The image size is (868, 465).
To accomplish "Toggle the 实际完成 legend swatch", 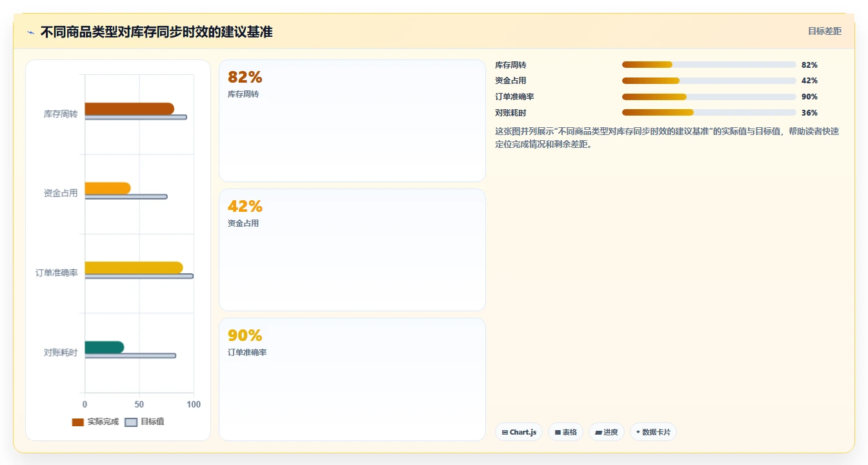I will [x=77, y=422].
